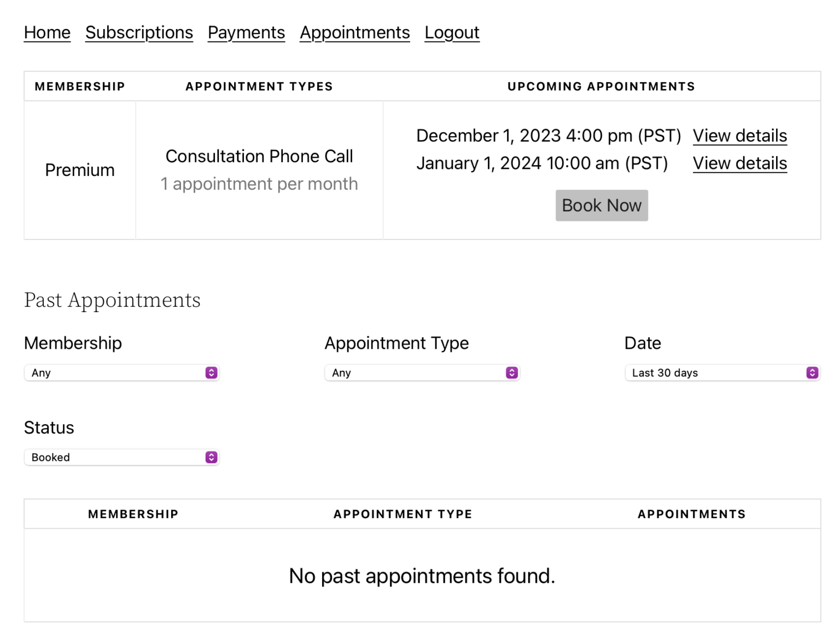Go to the Payments page
The height and width of the screenshot is (644, 840).
coord(246,32)
